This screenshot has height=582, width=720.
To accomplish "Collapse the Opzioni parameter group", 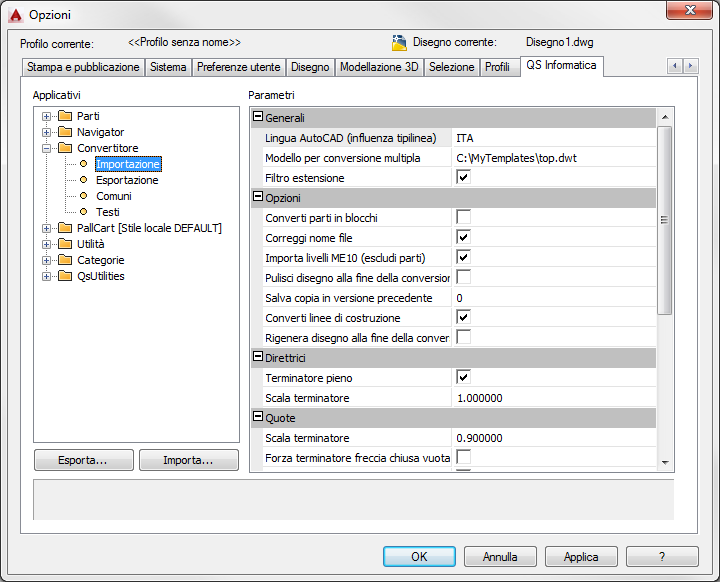I will click(258, 197).
